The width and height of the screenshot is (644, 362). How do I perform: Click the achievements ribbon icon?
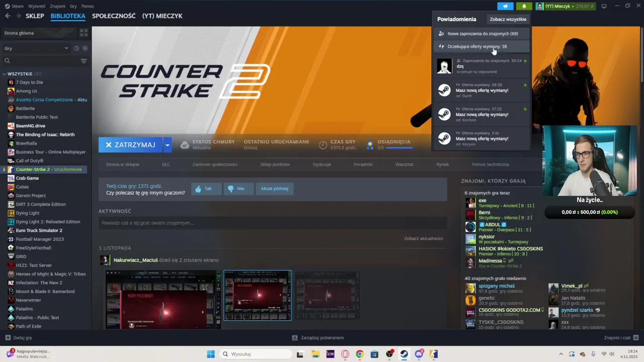tap(370, 145)
